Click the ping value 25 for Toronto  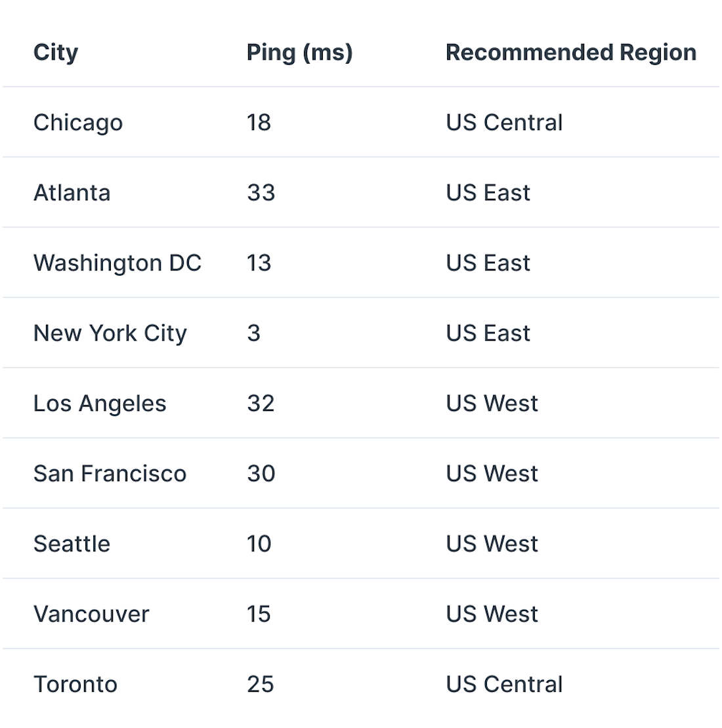[261, 685]
